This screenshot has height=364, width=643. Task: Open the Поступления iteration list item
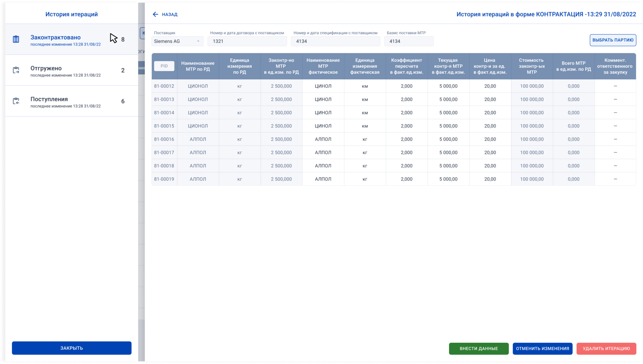point(72,101)
